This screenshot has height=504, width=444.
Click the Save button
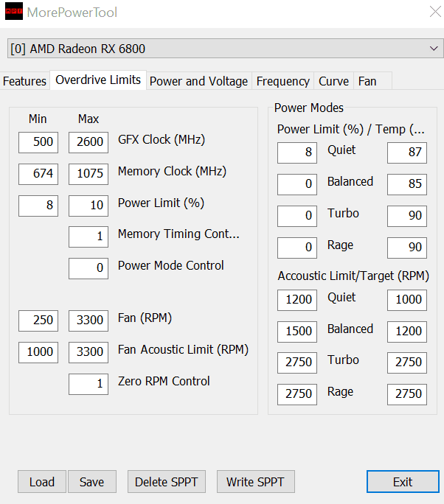(92, 481)
